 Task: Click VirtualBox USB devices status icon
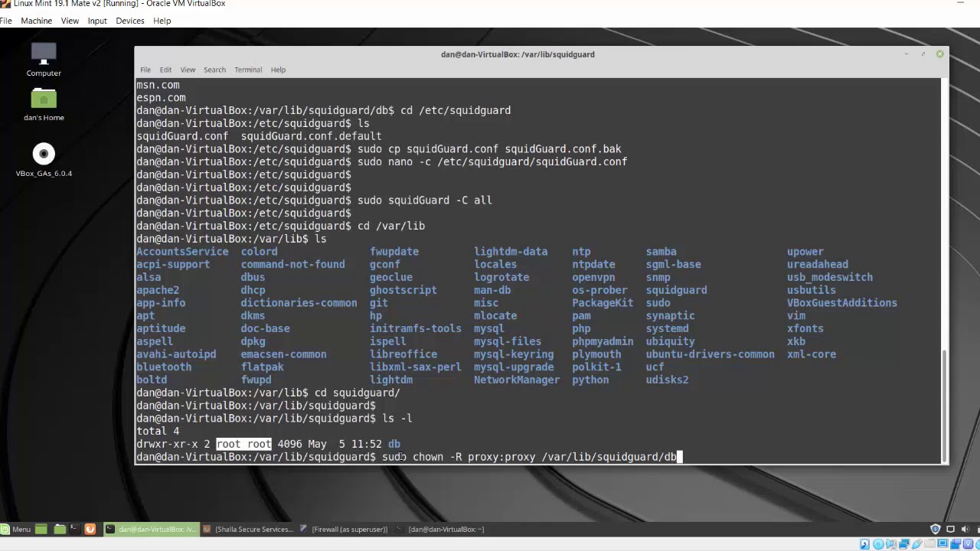pos(917,544)
